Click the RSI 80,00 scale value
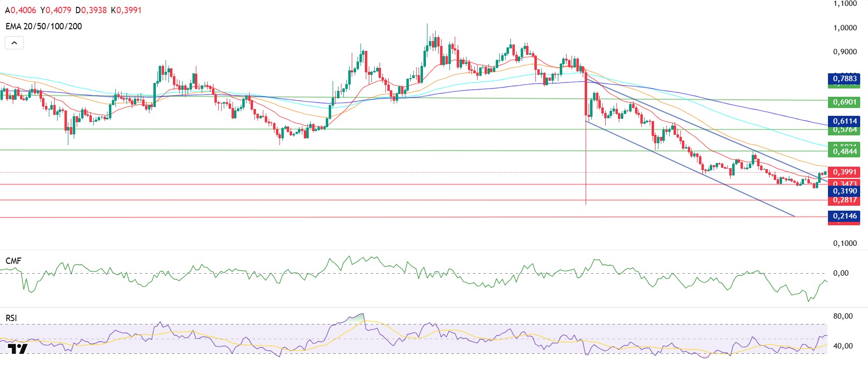 point(843,316)
